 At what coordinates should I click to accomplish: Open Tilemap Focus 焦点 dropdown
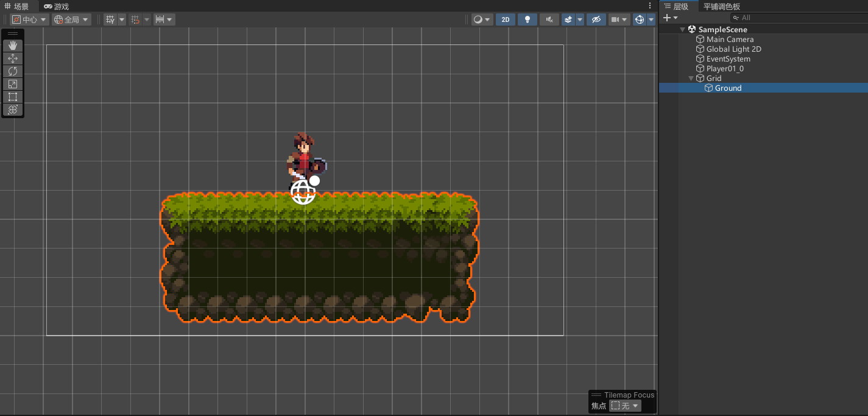click(625, 406)
